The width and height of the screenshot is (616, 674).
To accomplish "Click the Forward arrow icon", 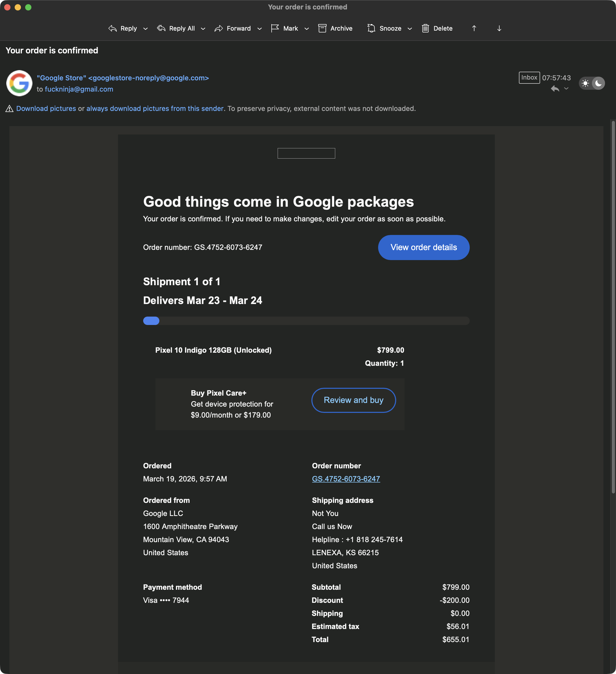I will coord(219,29).
